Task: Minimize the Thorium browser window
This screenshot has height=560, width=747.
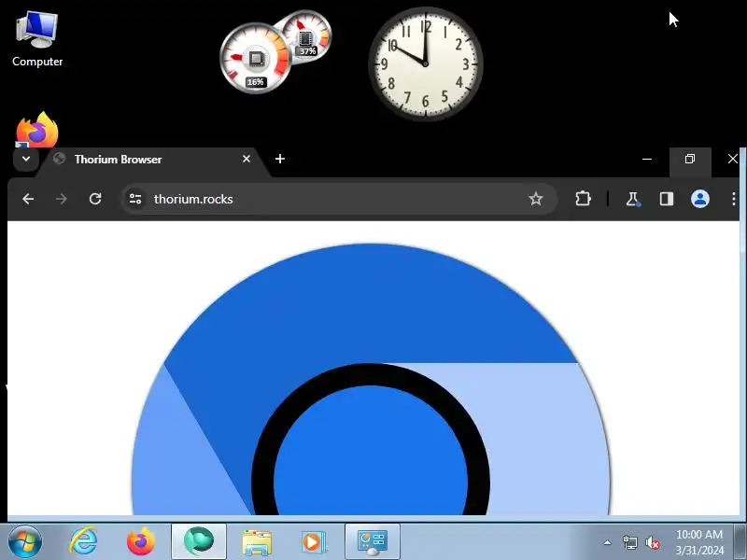Action: tap(647, 159)
